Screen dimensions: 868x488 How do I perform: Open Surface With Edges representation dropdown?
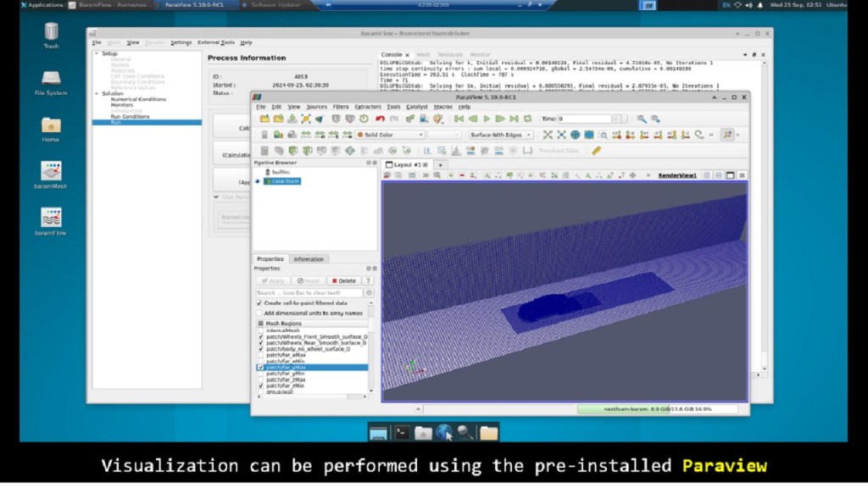pos(502,135)
